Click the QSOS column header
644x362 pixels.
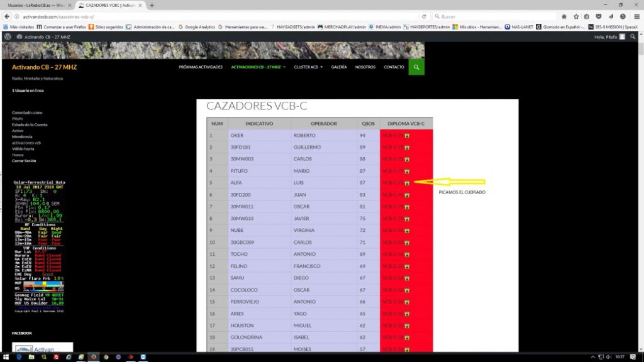click(x=368, y=124)
